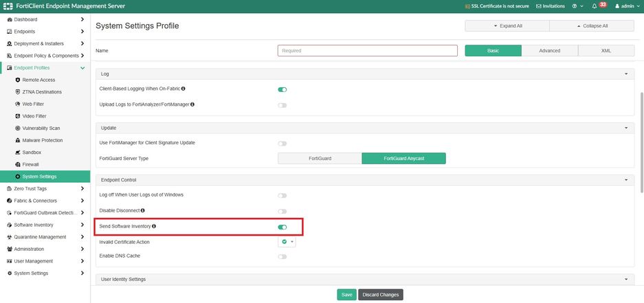
Task: Click the Software Inventory sidebar icon
Action: 10,225
